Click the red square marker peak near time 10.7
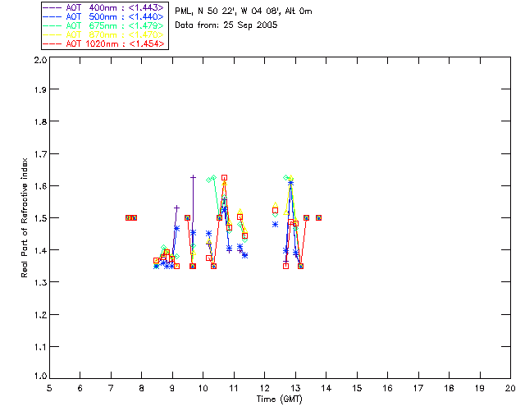The image size is (525, 420). [224, 177]
